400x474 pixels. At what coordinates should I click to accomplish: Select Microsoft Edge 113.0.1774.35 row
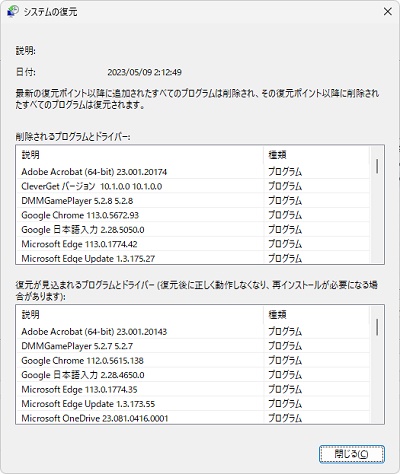pos(193,389)
